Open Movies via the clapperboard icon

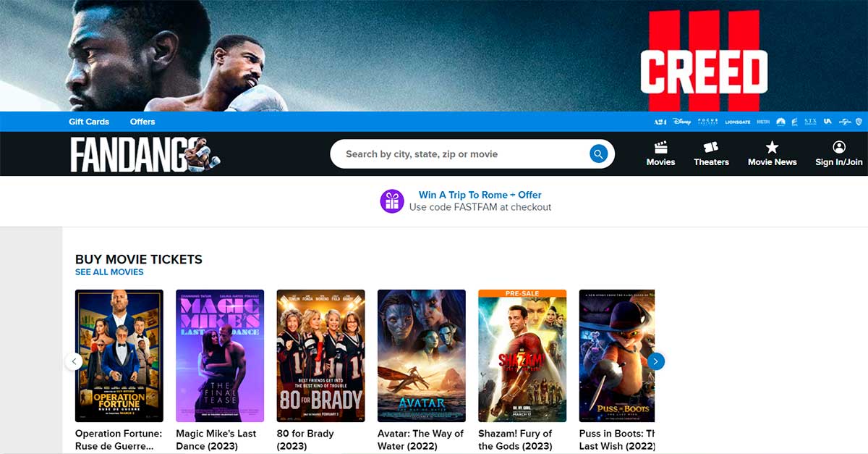(660, 148)
